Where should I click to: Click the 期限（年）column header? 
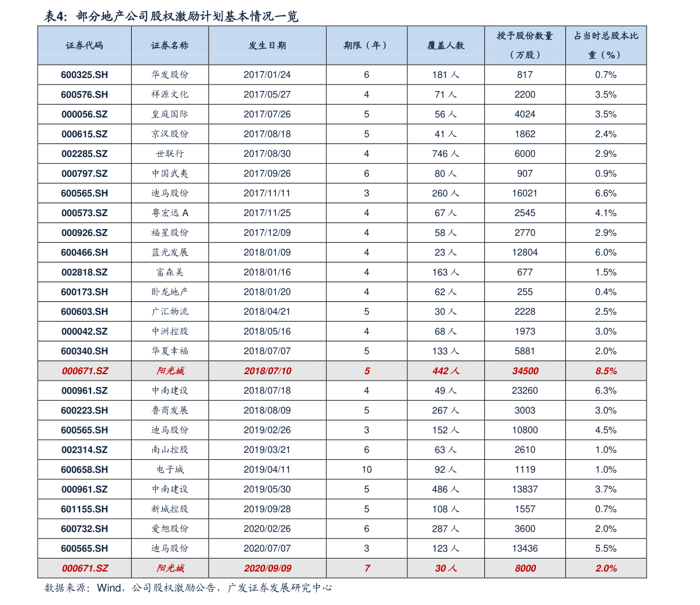point(366,45)
